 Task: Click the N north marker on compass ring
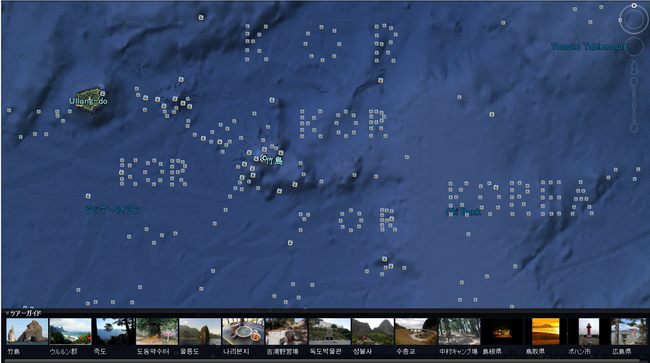point(634,5)
